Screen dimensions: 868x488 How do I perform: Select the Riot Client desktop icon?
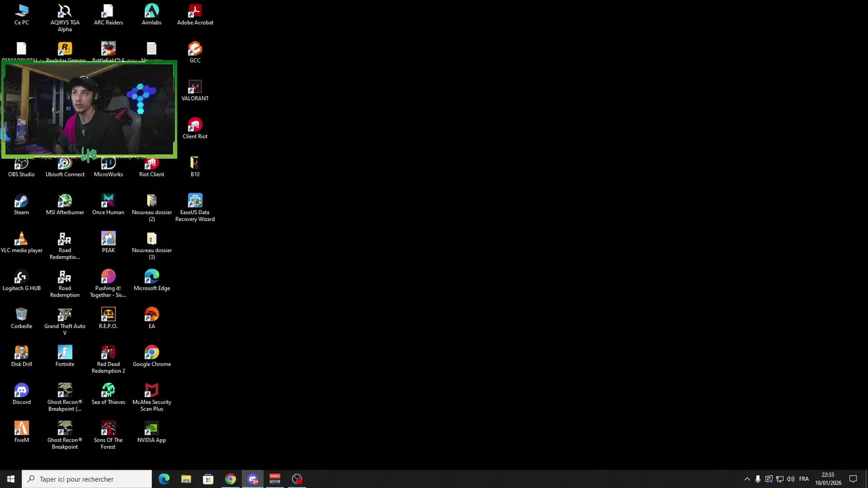point(152,168)
